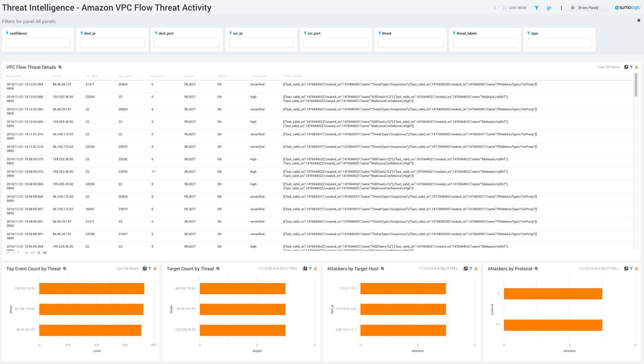The image size is (644, 364).
Task: Click the dashboard filter funnel icon
Action: click(x=537, y=8)
